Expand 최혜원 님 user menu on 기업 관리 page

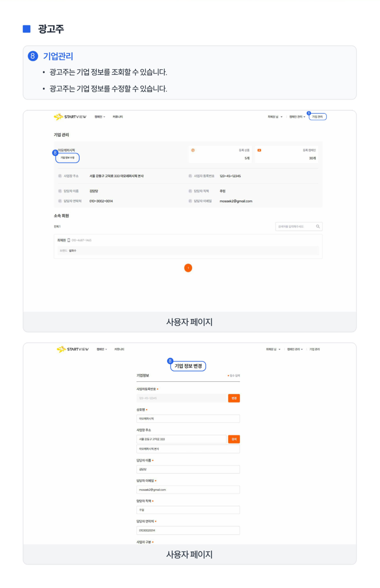(x=275, y=117)
